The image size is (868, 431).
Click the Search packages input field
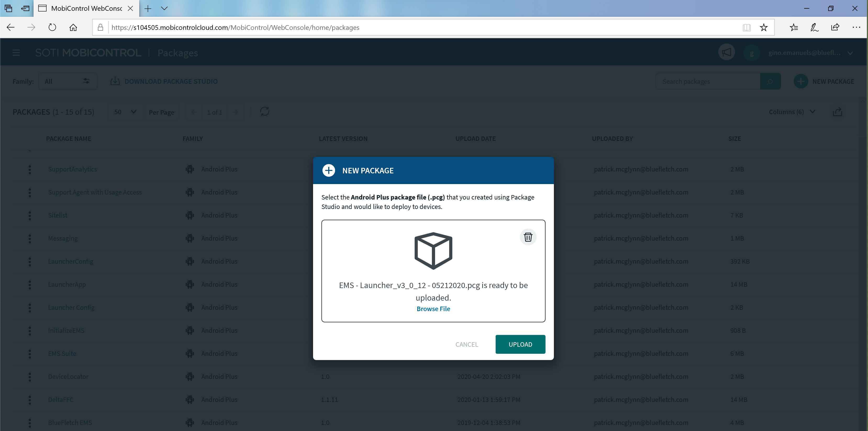(x=708, y=81)
